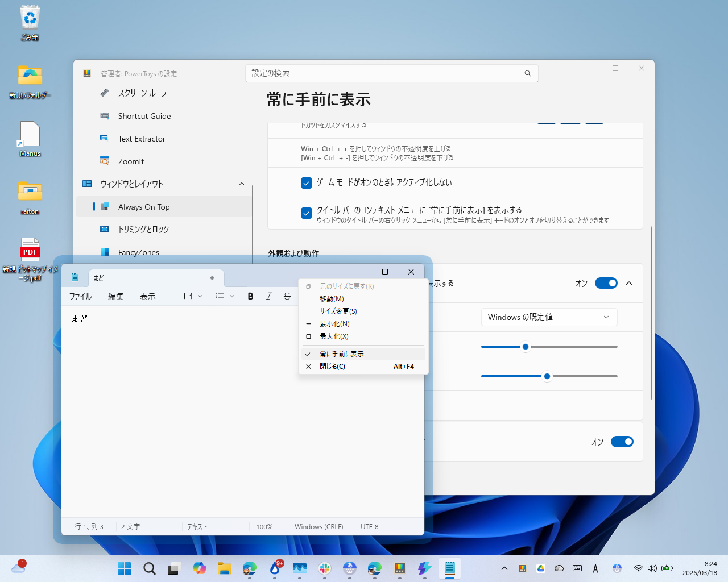Click the 設定の検索 search field
This screenshot has height=582, width=728.
tap(391, 73)
